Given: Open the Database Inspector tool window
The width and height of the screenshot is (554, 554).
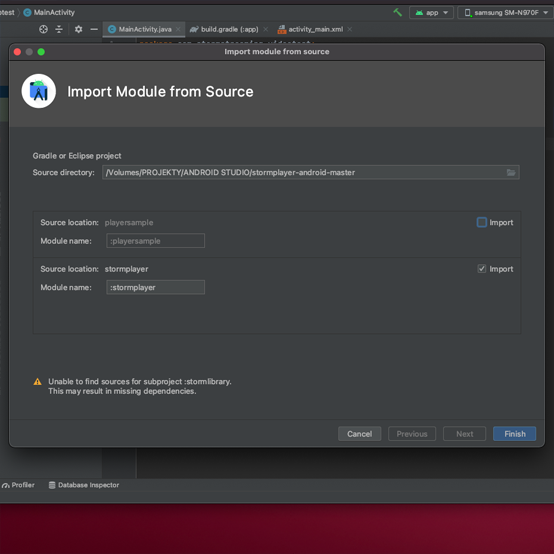Looking at the screenshot, I should tap(84, 485).
